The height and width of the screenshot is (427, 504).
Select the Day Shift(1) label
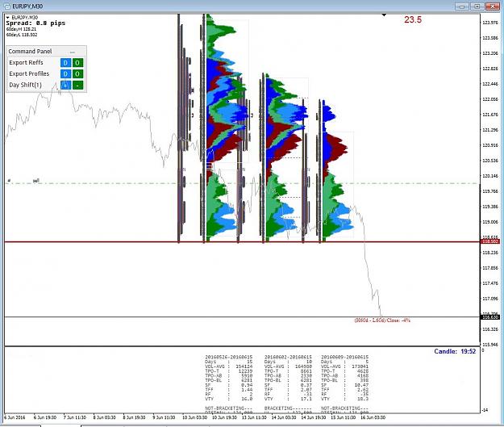(x=25, y=85)
